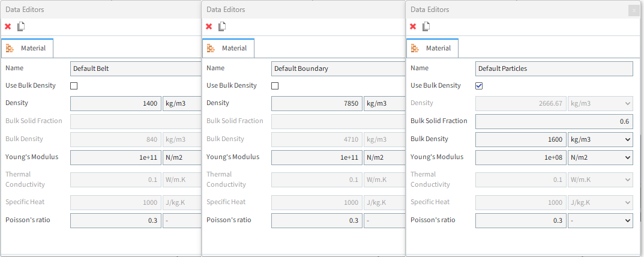Select Material tab in Default Particles editor
This screenshot has height=257, width=644.
pos(432,48)
